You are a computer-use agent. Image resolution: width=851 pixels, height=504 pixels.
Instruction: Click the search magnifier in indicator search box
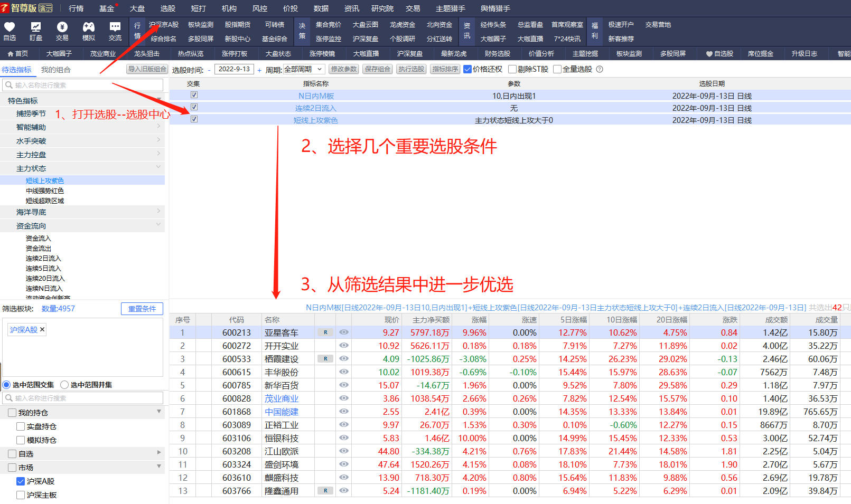click(x=9, y=85)
